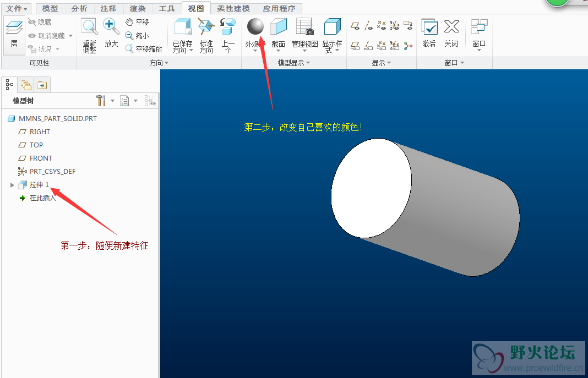
Task: Click the 缩小 (Zoom Out) tool
Action: [x=137, y=36]
